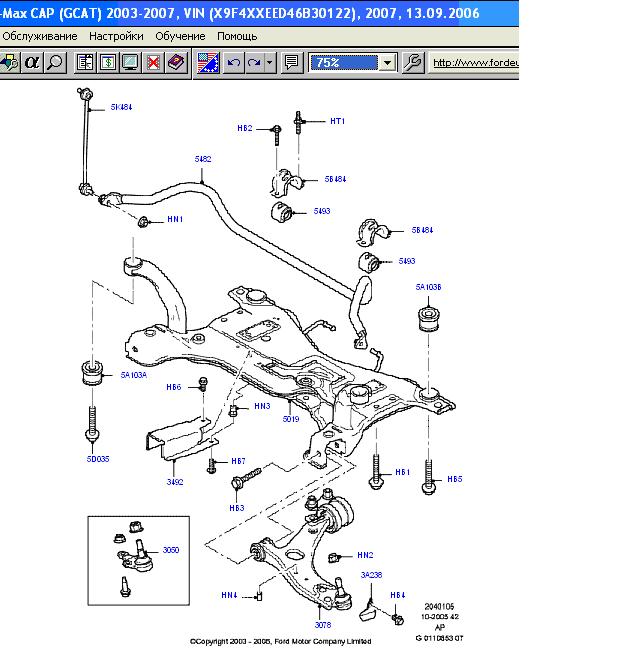Follow the http://www.fordeu link
640x664 pixels.
coord(475,63)
